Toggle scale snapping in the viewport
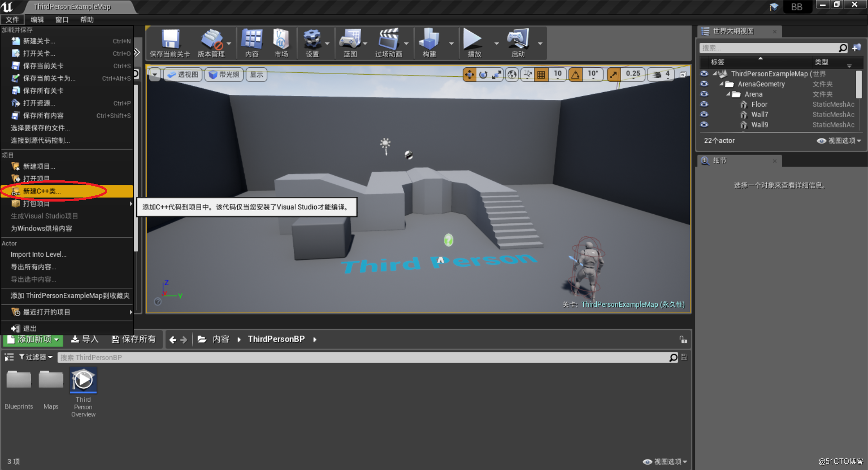Image resolution: width=868 pixels, height=470 pixels. tap(613, 75)
